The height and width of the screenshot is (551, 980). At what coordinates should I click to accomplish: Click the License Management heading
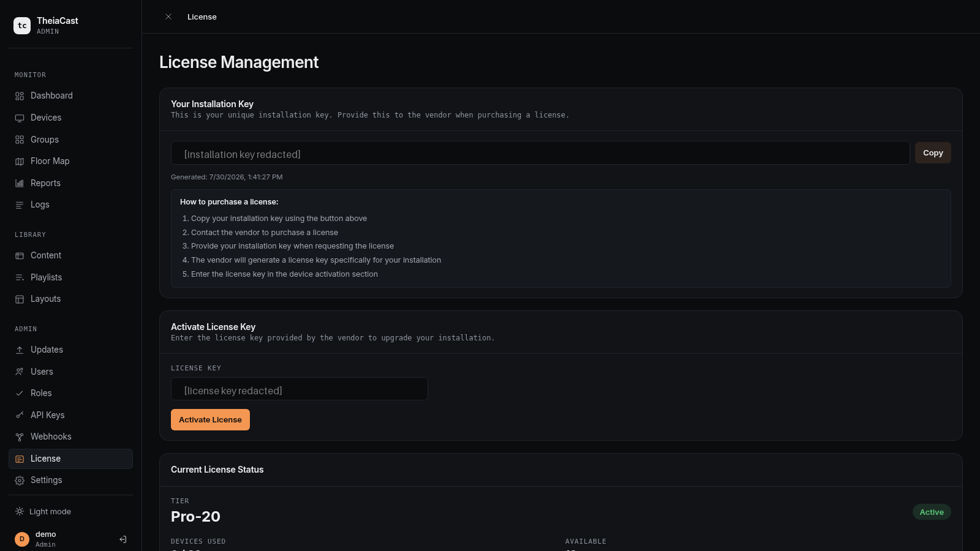pos(239,62)
